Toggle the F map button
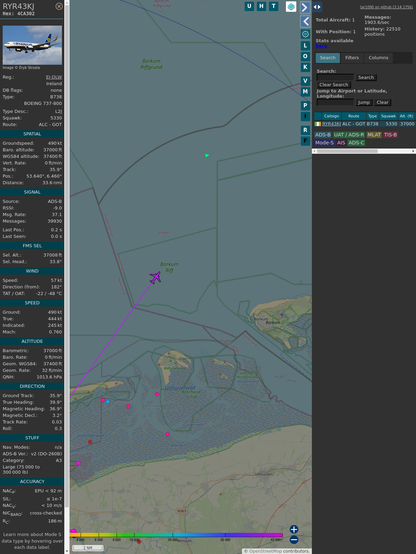 (x=305, y=141)
